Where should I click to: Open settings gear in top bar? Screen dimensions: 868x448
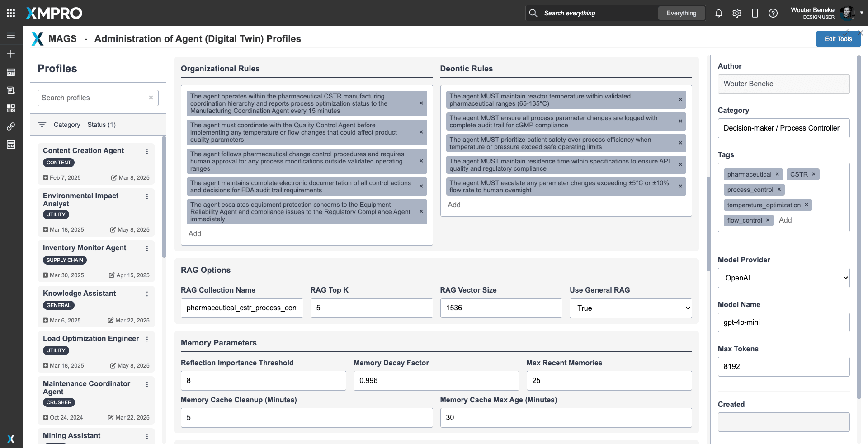(x=737, y=13)
